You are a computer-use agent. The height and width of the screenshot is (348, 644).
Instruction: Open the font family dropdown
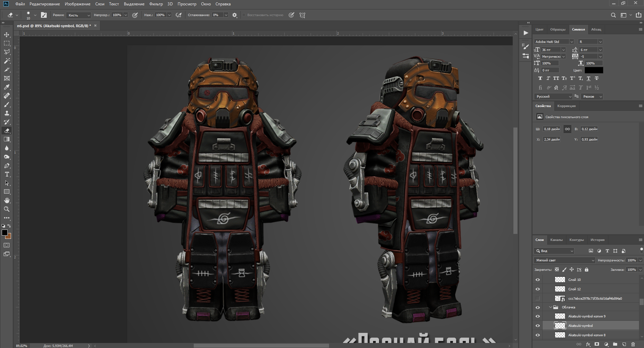point(571,42)
